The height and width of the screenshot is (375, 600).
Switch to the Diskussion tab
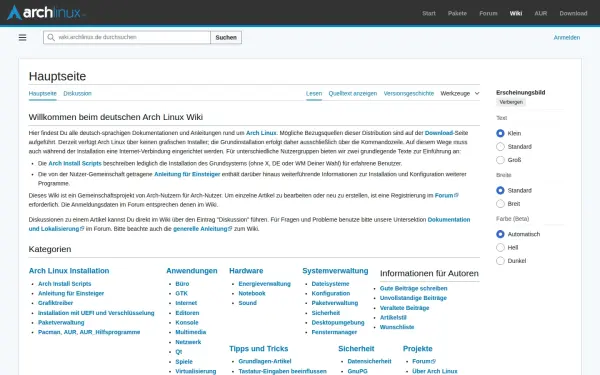[x=77, y=93]
